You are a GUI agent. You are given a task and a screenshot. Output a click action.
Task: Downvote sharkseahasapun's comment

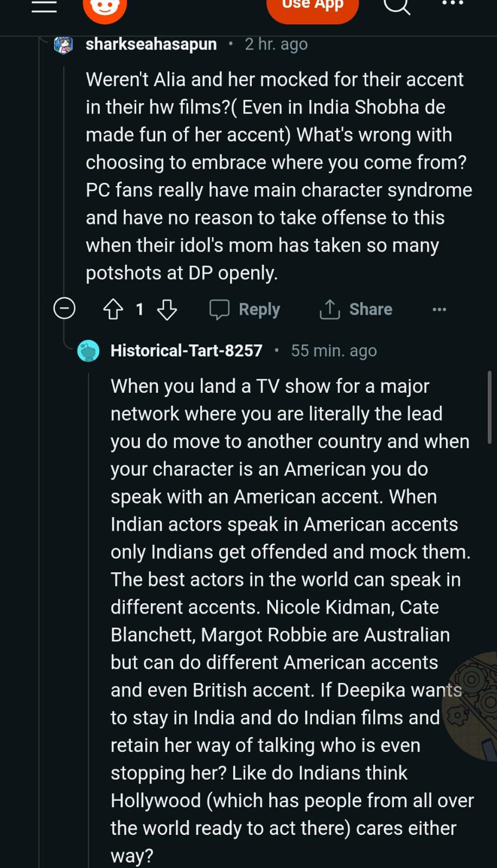point(167,309)
